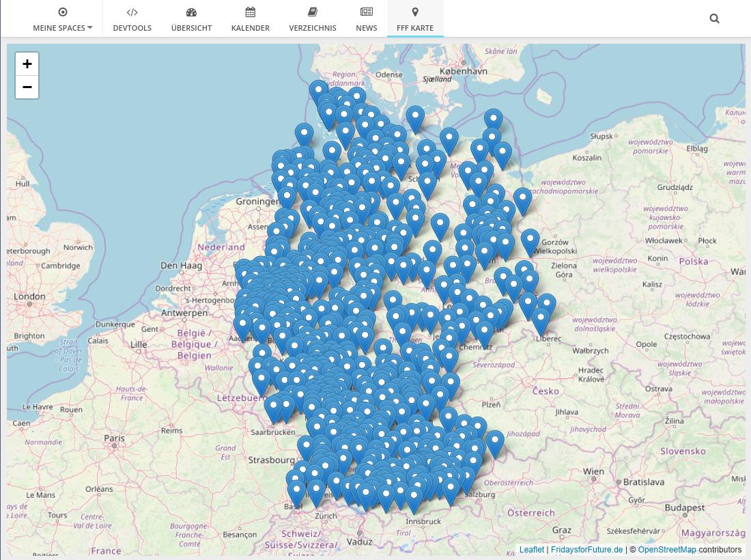Zoom out of the map
751x560 pixels.
point(27,87)
